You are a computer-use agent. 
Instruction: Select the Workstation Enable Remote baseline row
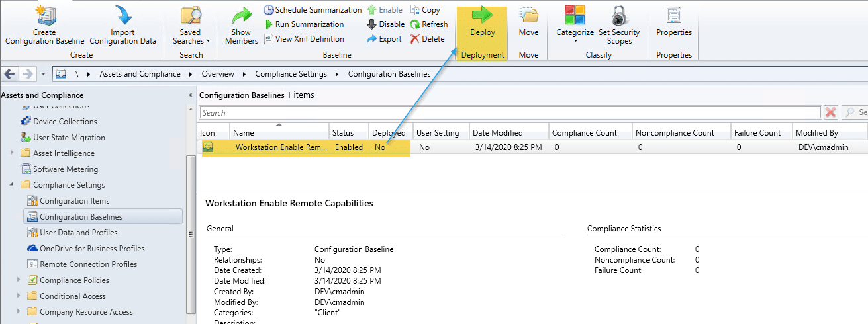pyautogui.click(x=281, y=147)
